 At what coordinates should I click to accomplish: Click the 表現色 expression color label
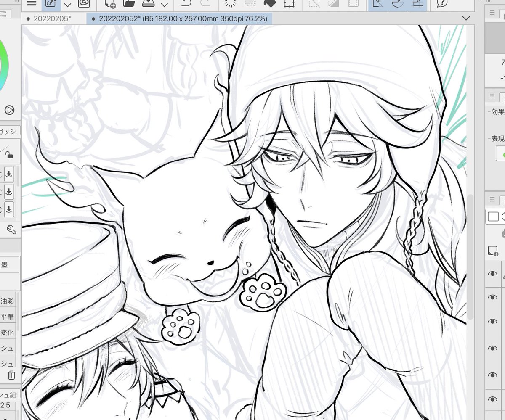tap(497, 138)
